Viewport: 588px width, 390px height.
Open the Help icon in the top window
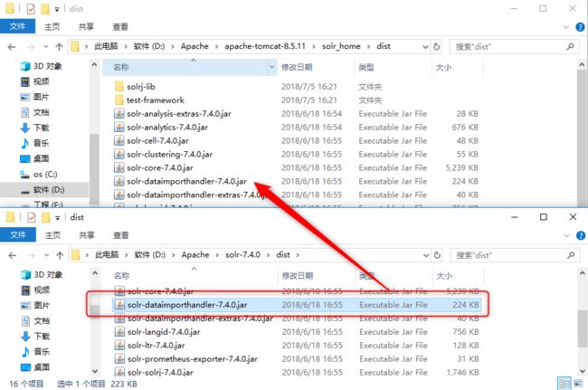coord(580,27)
